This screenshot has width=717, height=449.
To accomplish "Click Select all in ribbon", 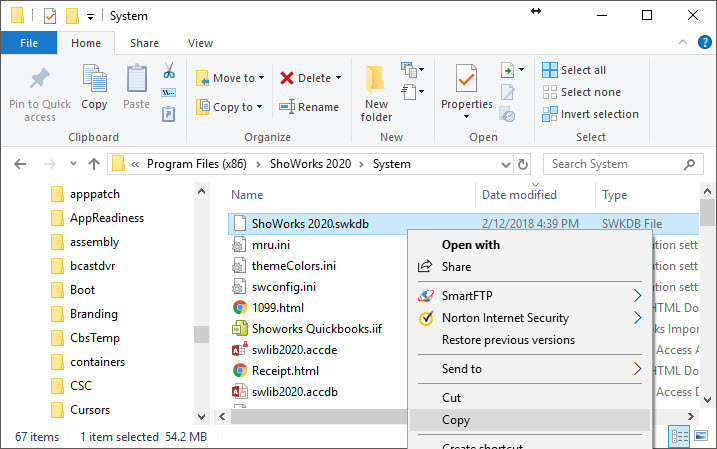I will point(574,70).
